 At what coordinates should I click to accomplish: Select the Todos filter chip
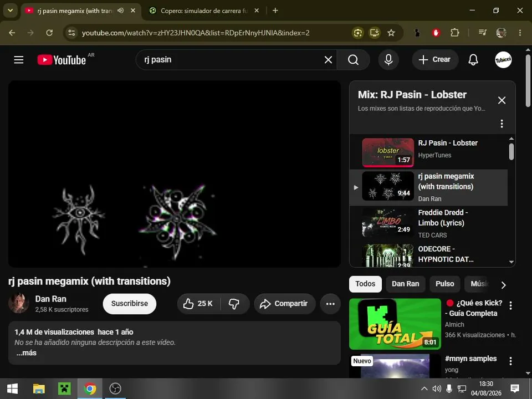click(x=365, y=284)
